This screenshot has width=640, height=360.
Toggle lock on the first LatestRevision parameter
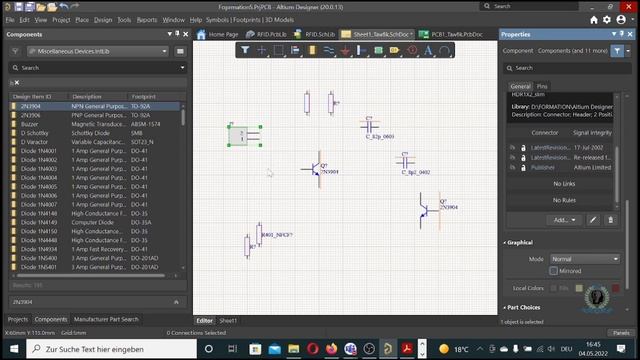523,147
